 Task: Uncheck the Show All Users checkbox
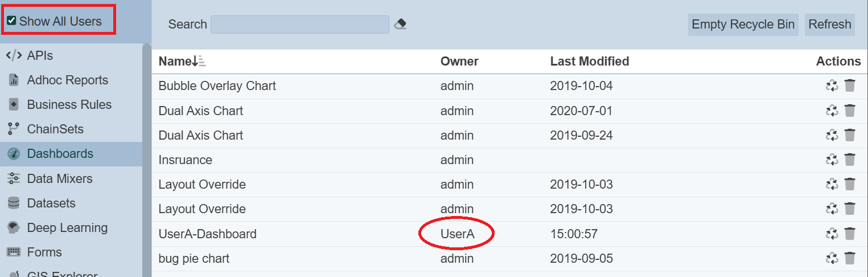(11, 22)
